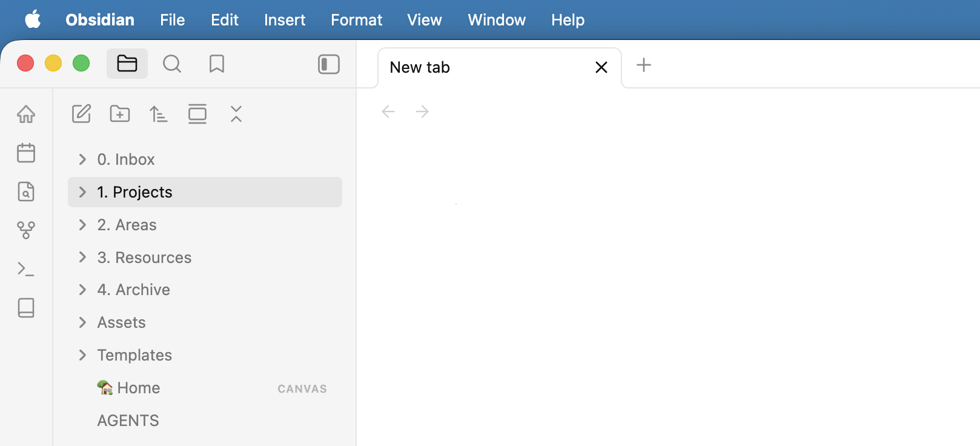Select the New tab tab
Image resolution: width=980 pixels, height=446 pixels.
click(500, 67)
